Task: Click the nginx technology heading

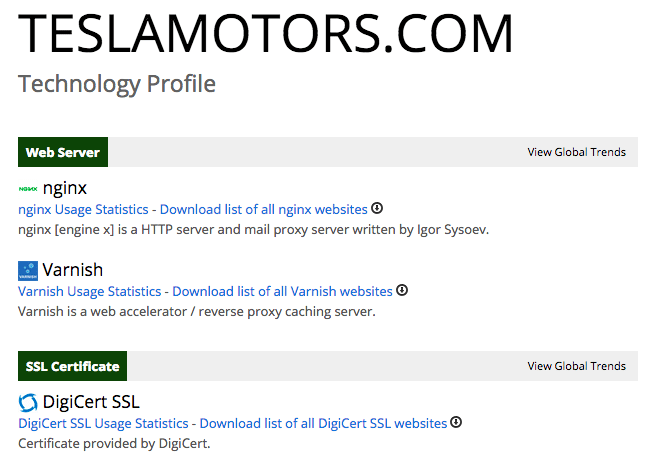Action: coord(65,188)
